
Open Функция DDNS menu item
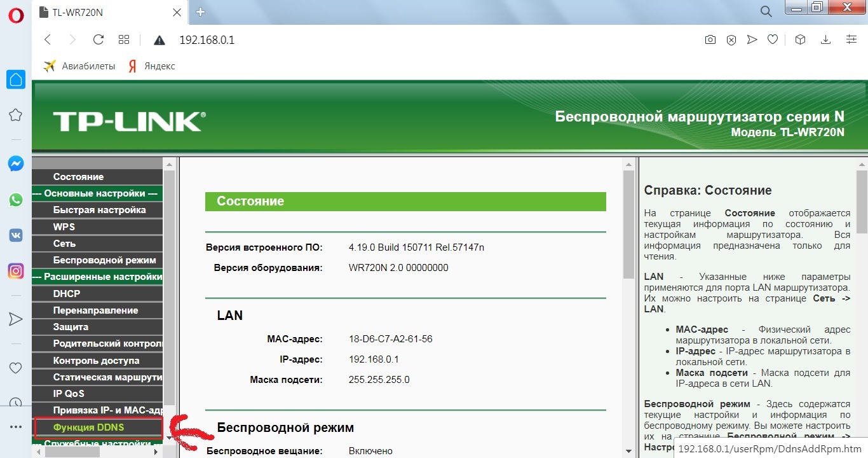coord(98,427)
